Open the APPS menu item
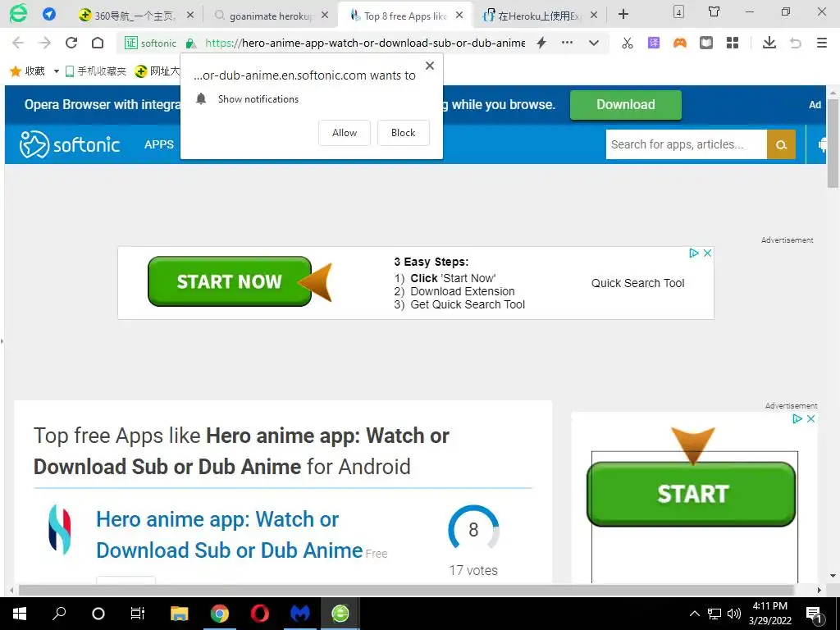 coord(159,144)
